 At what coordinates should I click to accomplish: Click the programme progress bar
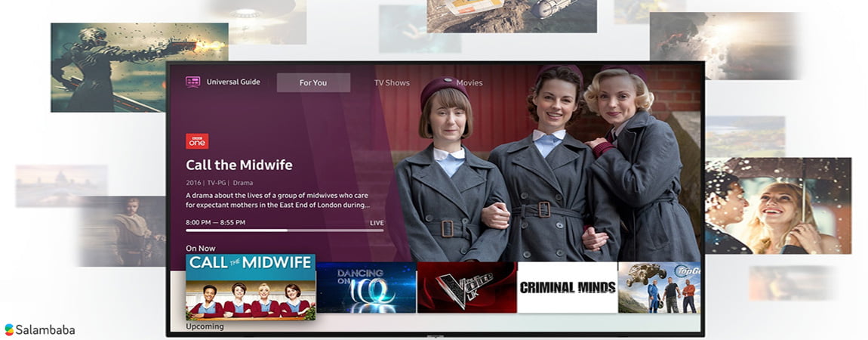point(285,230)
